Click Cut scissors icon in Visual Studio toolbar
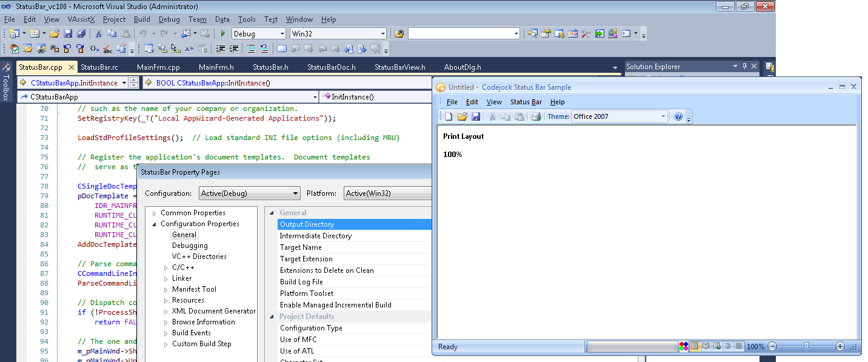This screenshot has height=362, width=868. click(98, 33)
